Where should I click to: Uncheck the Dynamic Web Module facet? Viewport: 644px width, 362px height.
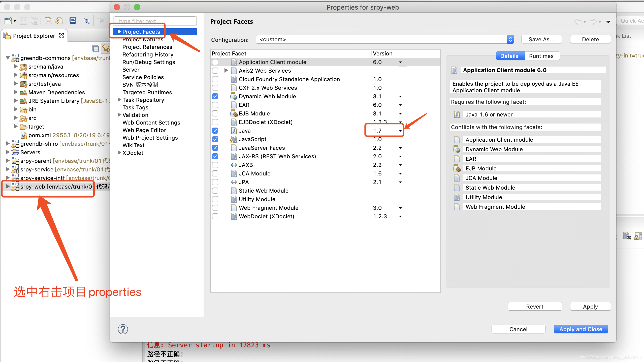[215, 96]
